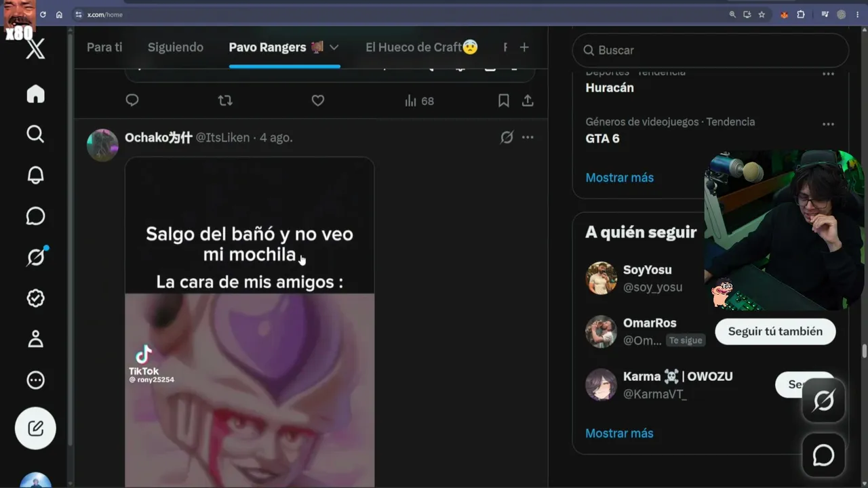Reload the page in the browser
Viewport: 868px width, 488px height.
click(x=43, y=14)
